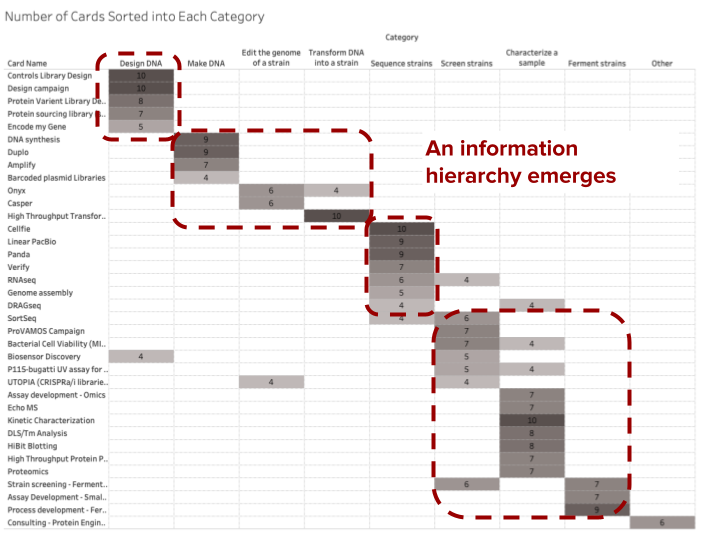Select the 'Characterize a sample' column header
Viewport: 701px width, 540px height.
pyautogui.click(x=532, y=58)
